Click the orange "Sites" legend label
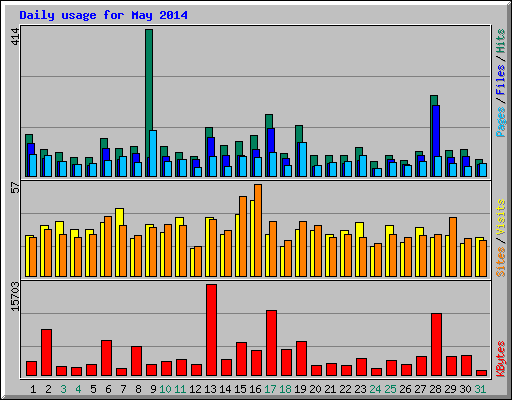Image resolution: width=512 pixels, height=400 pixels. 500,262
